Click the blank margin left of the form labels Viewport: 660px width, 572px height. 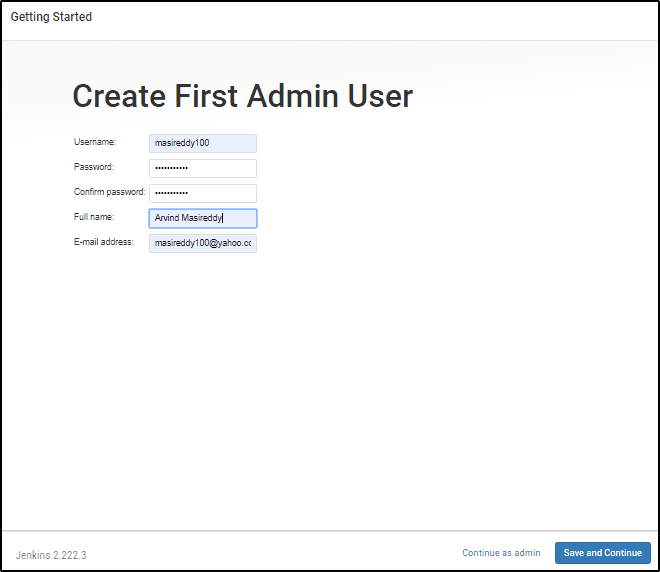click(x=36, y=195)
